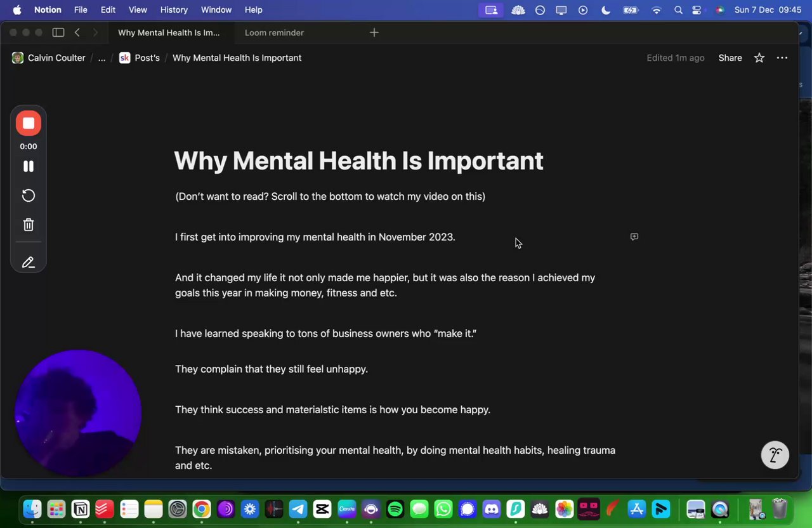Image resolution: width=812 pixels, height=528 pixels.
Task: Open Photos from the Dock
Action: (564, 509)
